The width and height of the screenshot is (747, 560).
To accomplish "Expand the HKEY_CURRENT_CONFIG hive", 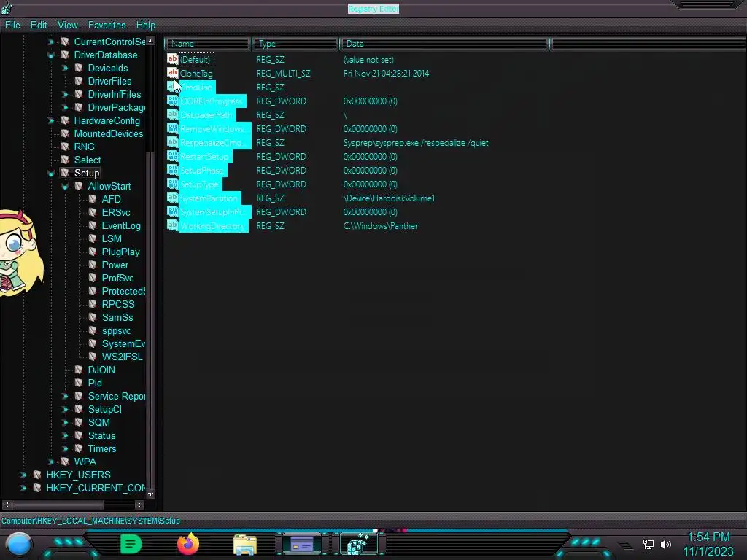I will 23,488.
